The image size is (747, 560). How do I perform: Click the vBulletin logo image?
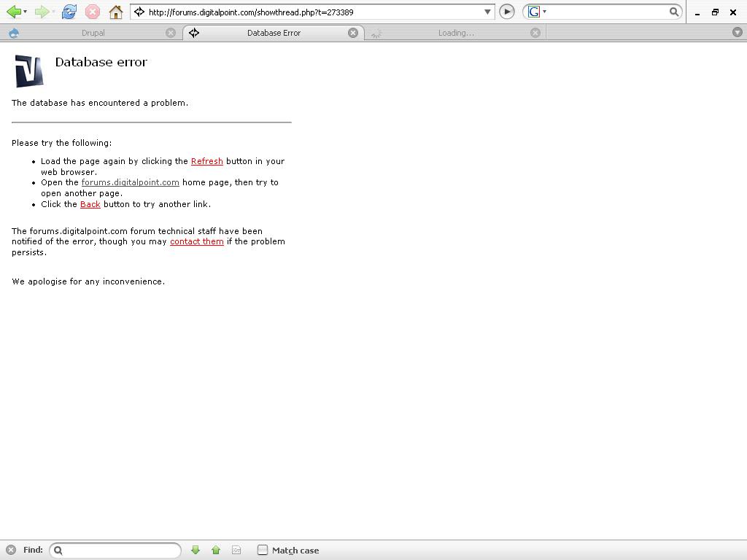coord(29,71)
